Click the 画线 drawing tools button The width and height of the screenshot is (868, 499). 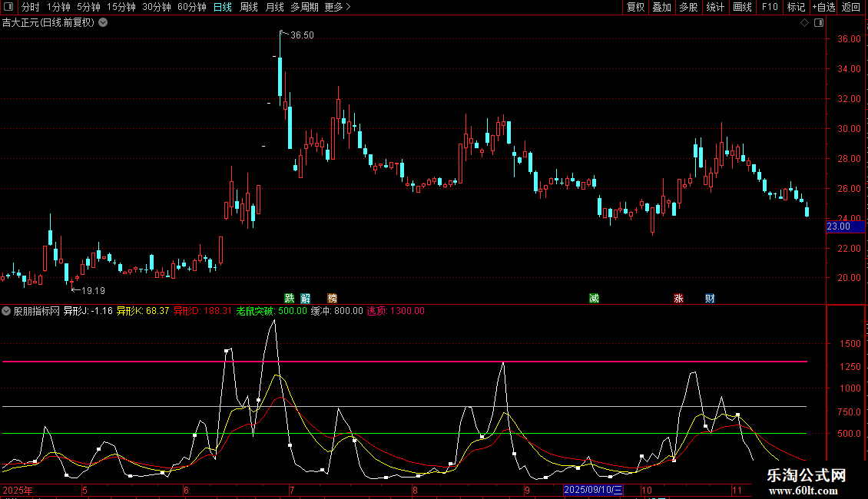pyautogui.click(x=742, y=7)
